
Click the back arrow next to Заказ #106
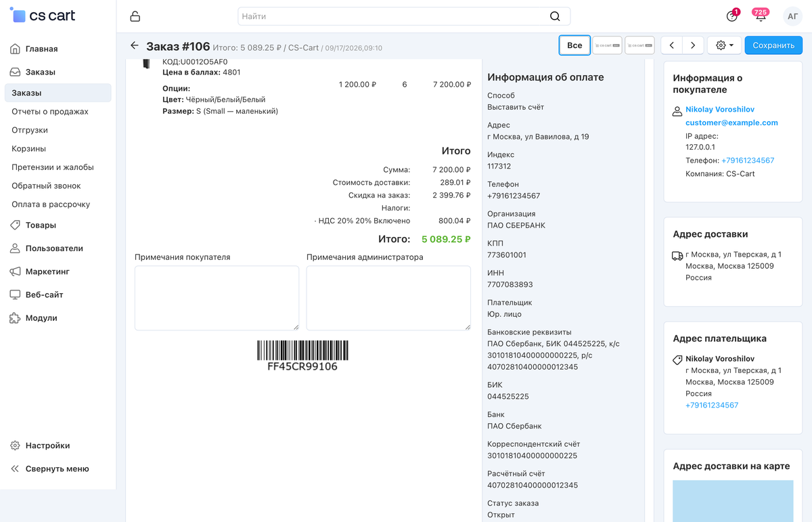pos(134,45)
